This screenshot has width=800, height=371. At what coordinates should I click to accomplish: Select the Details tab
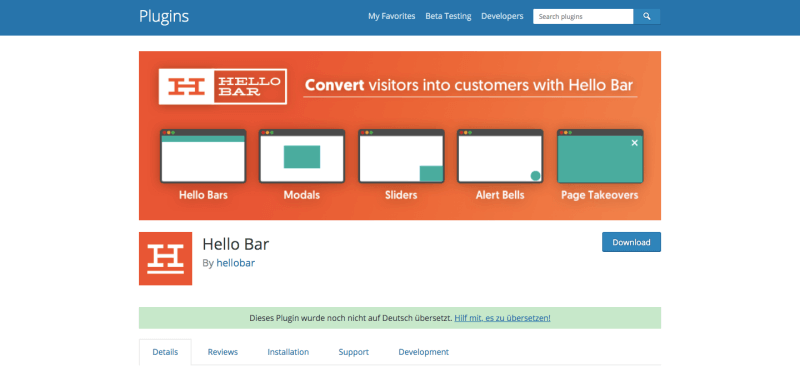coord(165,352)
